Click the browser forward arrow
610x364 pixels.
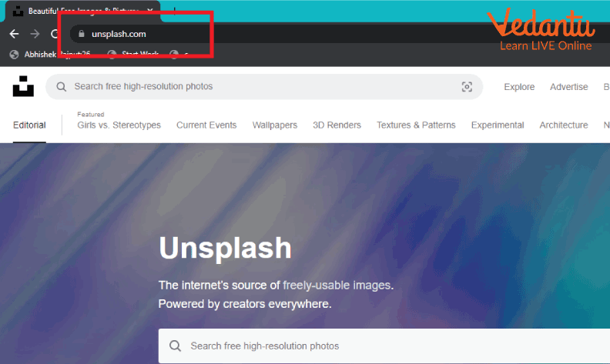point(35,34)
